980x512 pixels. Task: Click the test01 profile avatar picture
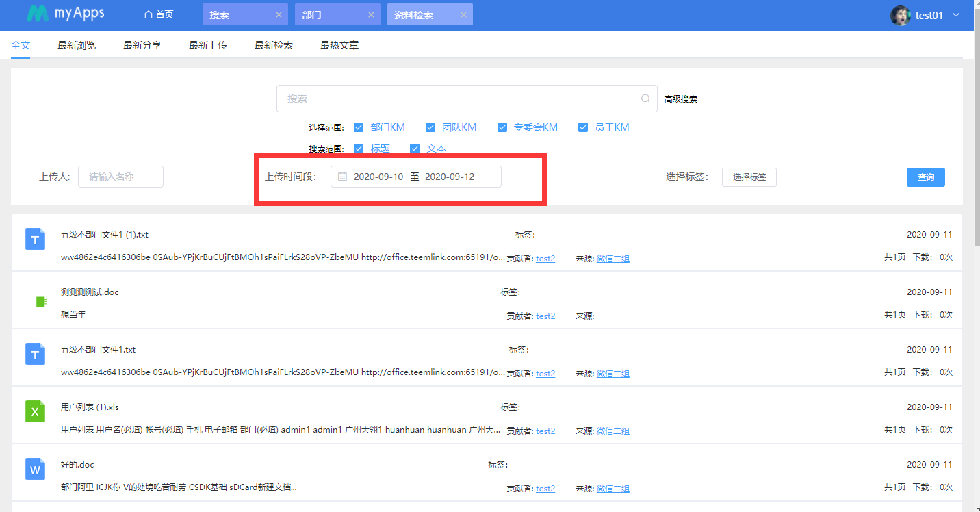click(x=900, y=15)
